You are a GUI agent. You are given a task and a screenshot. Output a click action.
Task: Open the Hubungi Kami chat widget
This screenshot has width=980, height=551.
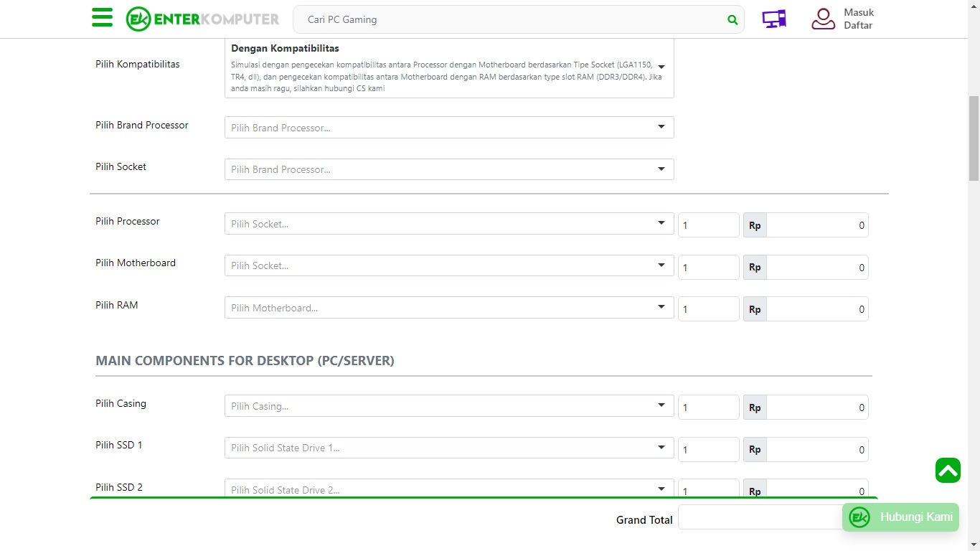(900, 517)
